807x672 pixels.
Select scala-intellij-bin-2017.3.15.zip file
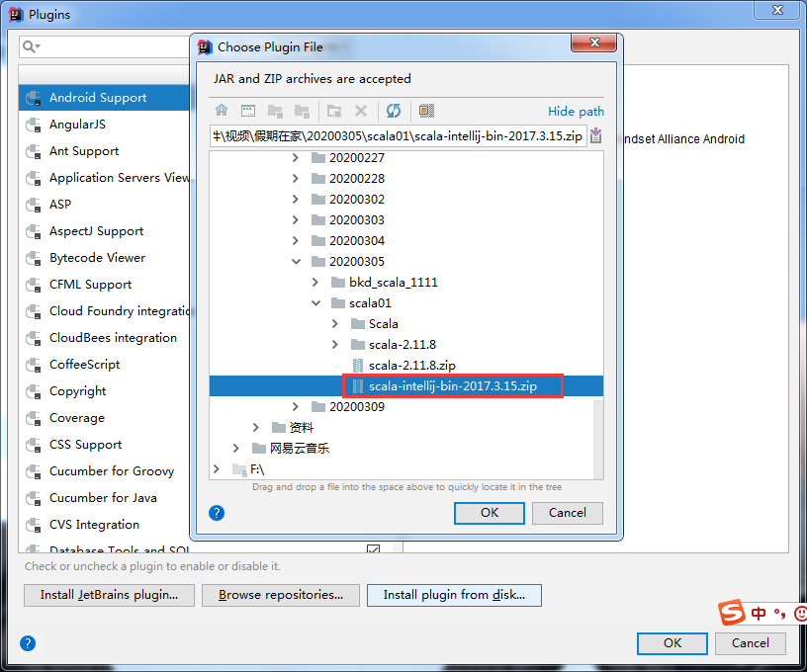(x=406, y=386)
